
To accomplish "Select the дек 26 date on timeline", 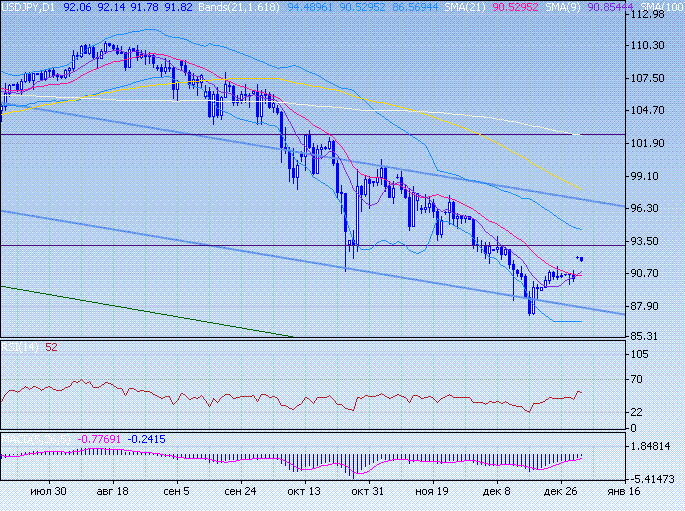I will (x=557, y=492).
